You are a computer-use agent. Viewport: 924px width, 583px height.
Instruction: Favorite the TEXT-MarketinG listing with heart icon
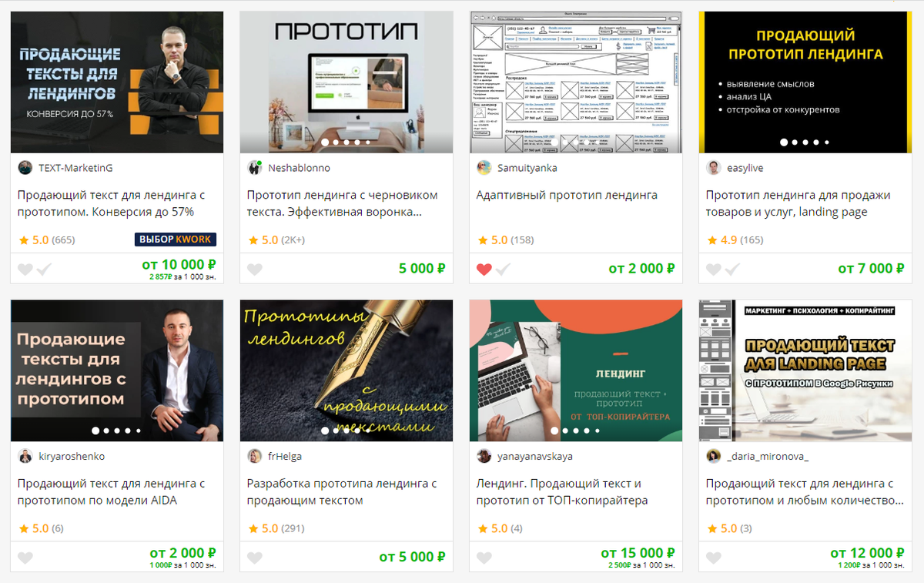pyautogui.click(x=25, y=270)
